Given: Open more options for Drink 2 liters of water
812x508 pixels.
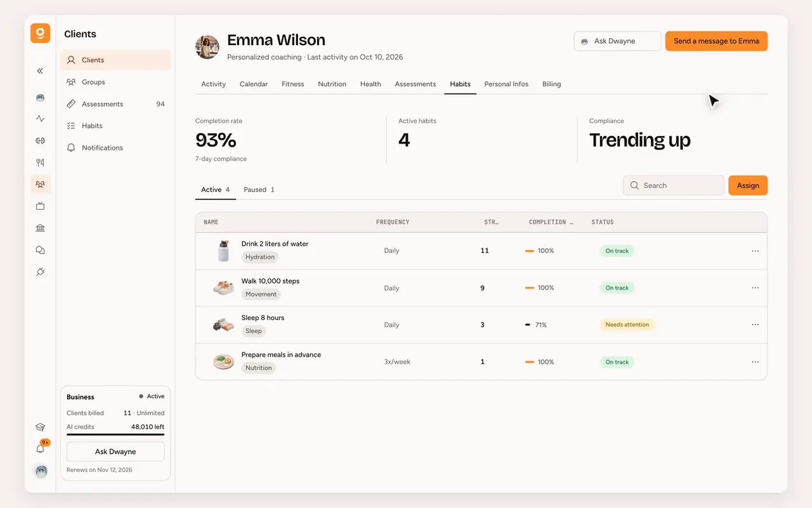Looking at the screenshot, I should tap(755, 251).
